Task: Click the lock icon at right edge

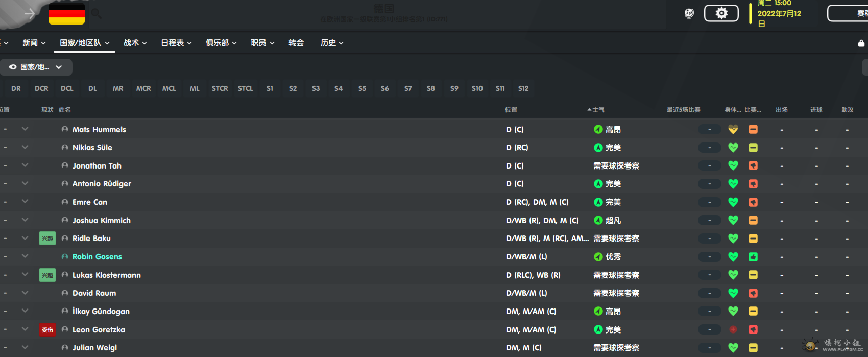Action: pos(861,43)
